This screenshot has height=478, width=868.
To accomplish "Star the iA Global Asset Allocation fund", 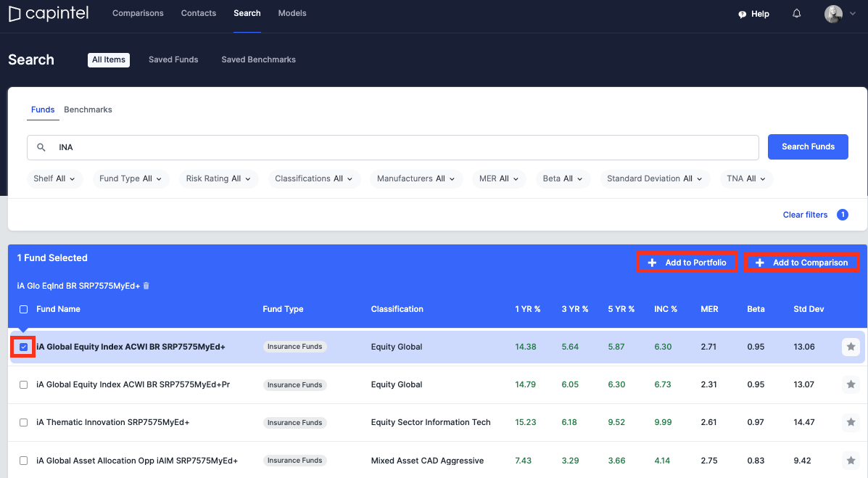I will point(851,461).
